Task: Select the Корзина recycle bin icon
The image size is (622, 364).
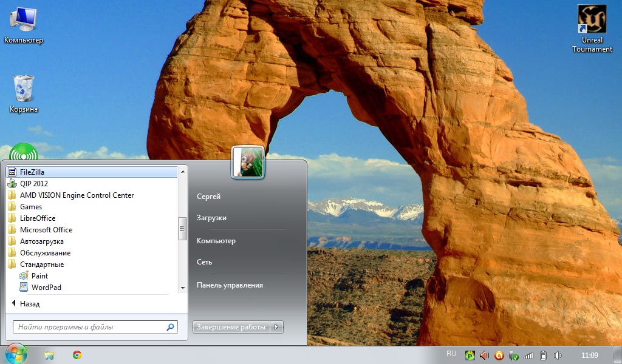Action: click(24, 94)
